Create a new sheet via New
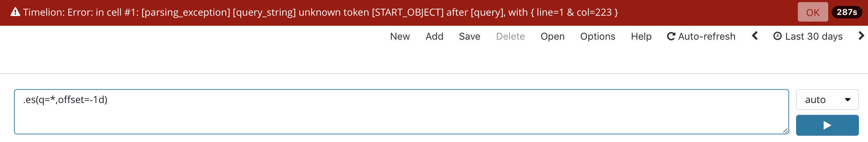 400,36
